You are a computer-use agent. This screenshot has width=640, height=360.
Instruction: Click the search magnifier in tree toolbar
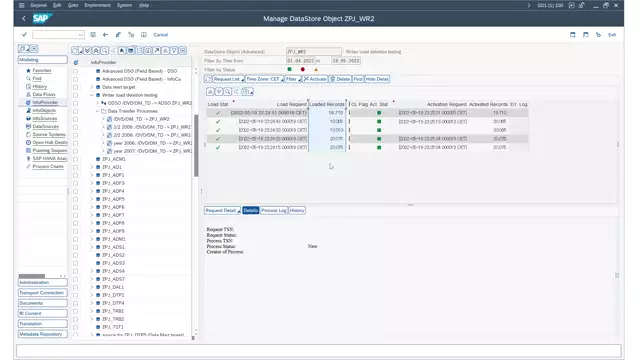point(104,51)
